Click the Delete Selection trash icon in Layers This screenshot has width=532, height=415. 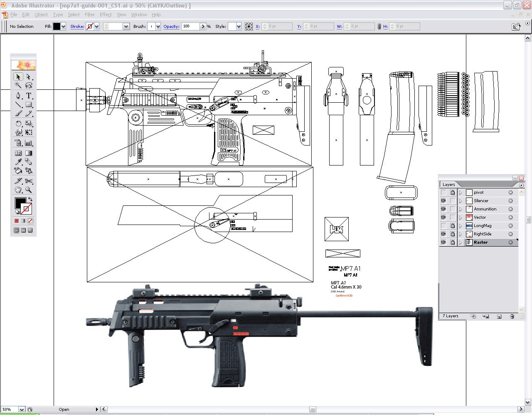tap(512, 316)
